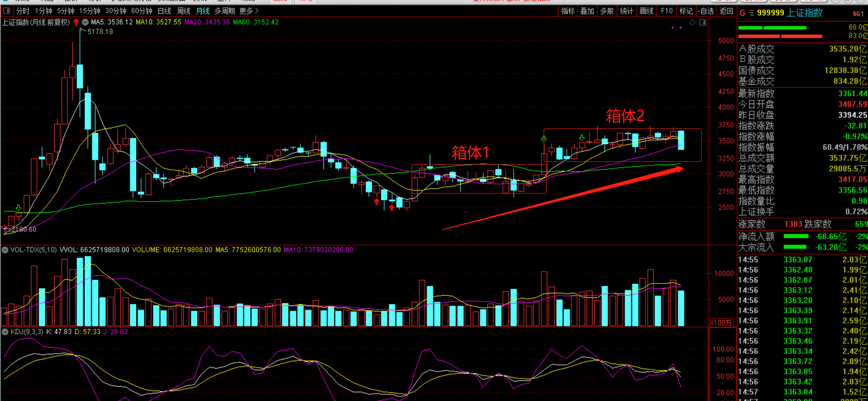Click the MA20: 3435.36 legend value
Image resolution: width=868 pixels, height=401 pixels.
tap(207, 22)
